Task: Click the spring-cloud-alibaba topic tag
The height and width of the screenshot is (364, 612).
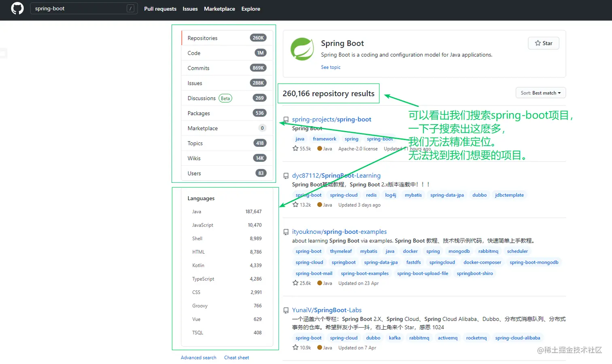Action: (x=518, y=338)
